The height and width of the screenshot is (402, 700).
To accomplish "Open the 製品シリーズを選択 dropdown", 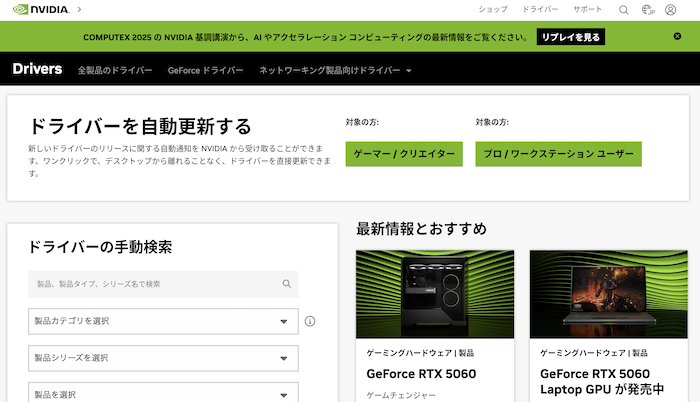I will [x=163, y=358].
